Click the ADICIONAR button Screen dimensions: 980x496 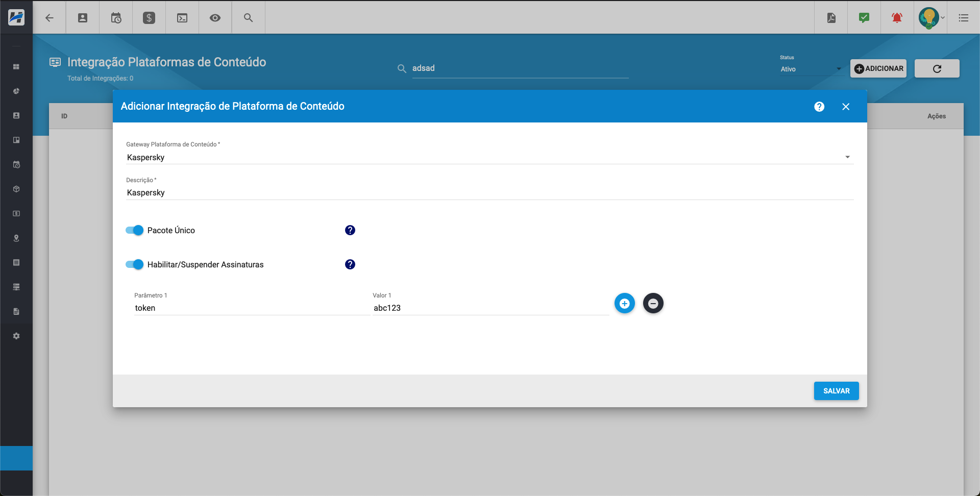pyautogui.click(x=878, y=68)
